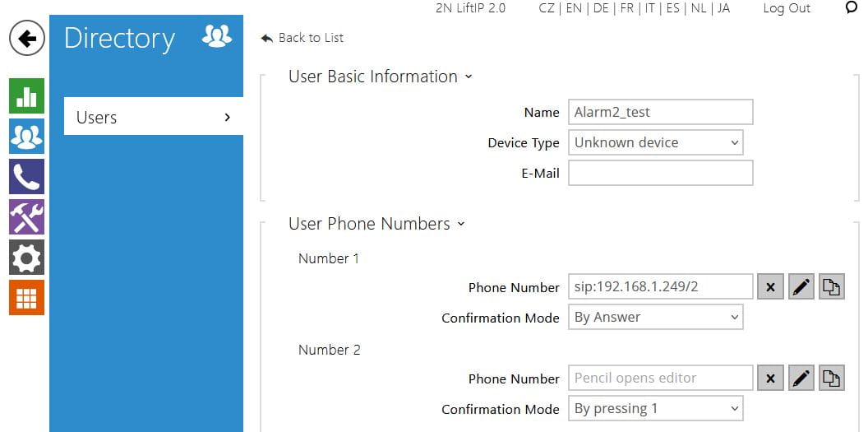The width and height of the screenshot is (868, 432).
Task: Open the blue Directory people icon
Action: 26,137
